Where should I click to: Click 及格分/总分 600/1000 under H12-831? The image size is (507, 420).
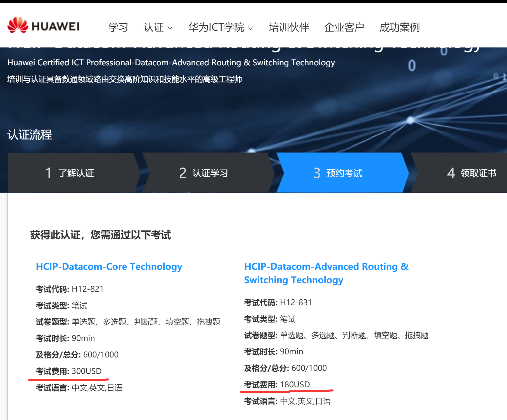[x=285, y=368]
